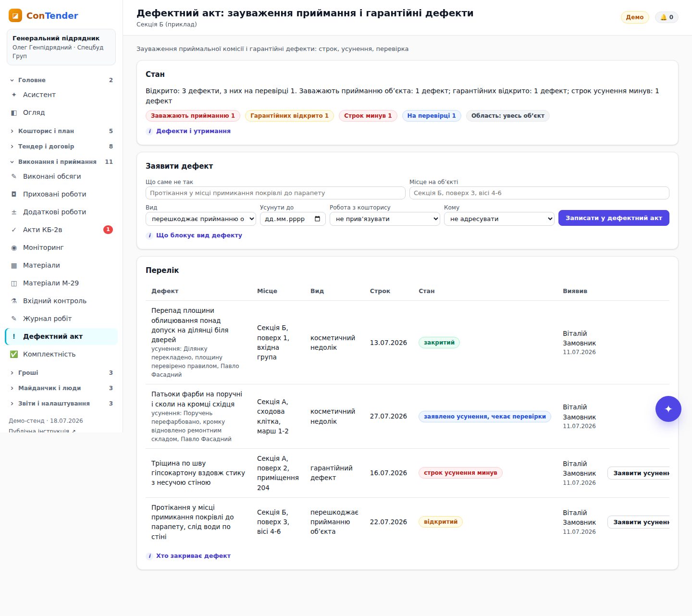
Task: Collapse Виконання і приймання group
Action: click(x=61, y=161)
